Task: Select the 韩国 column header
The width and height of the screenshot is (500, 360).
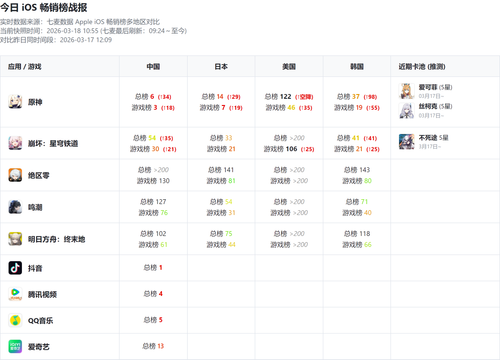Action: tap(357, 66)
